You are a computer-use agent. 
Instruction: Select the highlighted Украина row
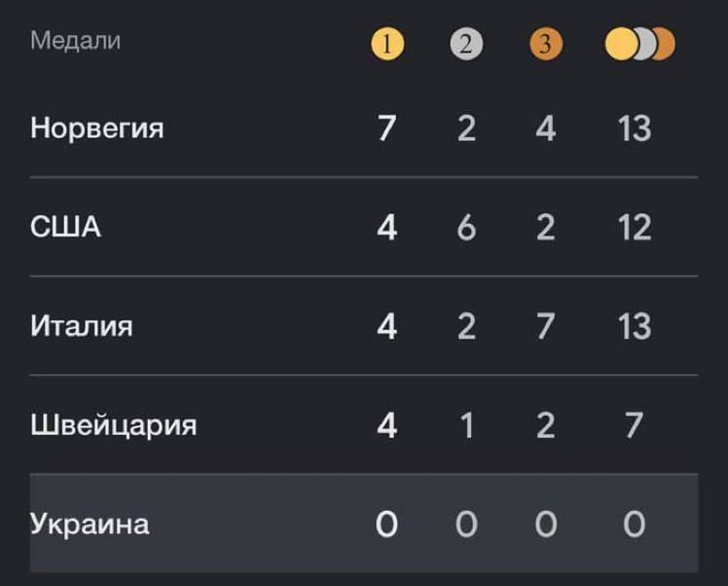pos(90,524)
